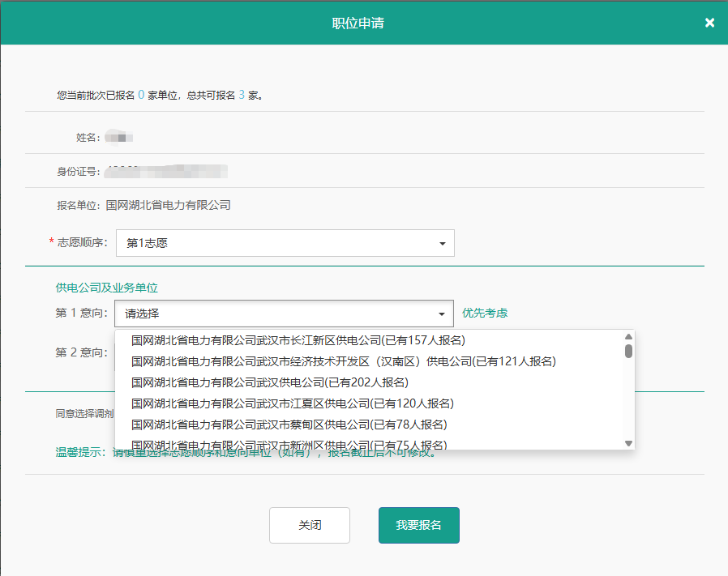Viewport: 728px width, 576px height.
Task: Open the 第2意向 selection dropdown
Action: [x=285, y=351]
